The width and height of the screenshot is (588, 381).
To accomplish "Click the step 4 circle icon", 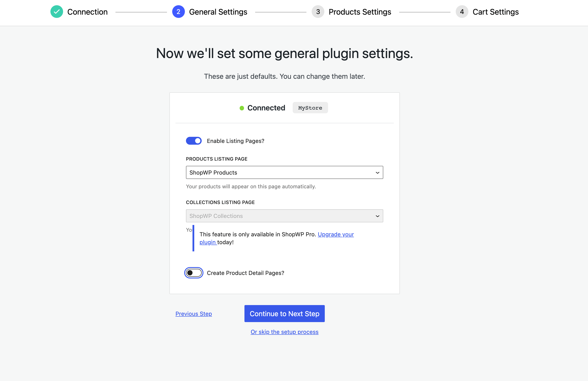I will click(x=462, y=12).
